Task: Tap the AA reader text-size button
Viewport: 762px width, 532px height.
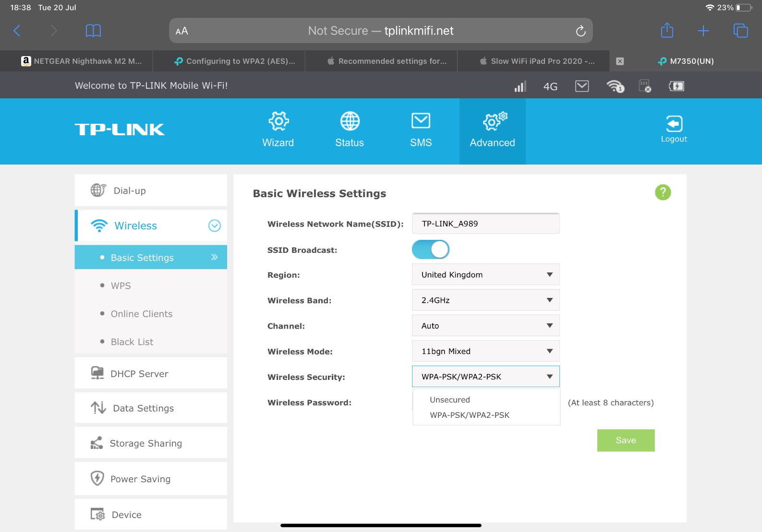Action: pyautogui.click(x=181, y=31)
